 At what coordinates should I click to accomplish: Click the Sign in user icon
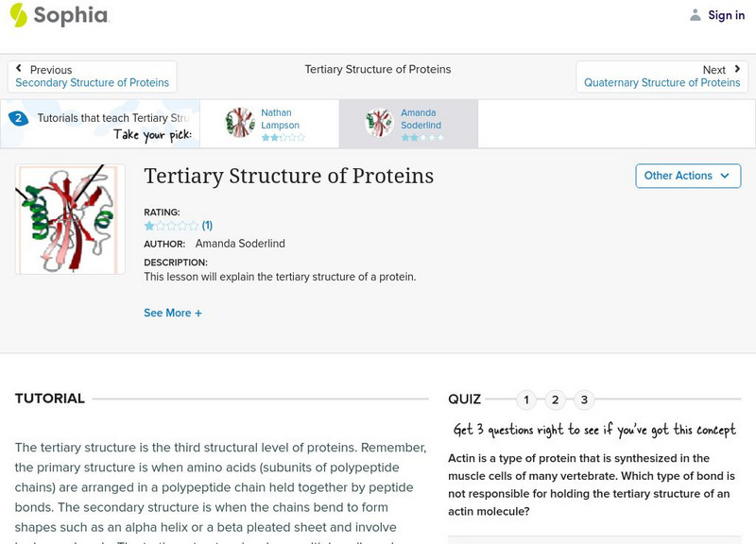(x=696, y=15)
